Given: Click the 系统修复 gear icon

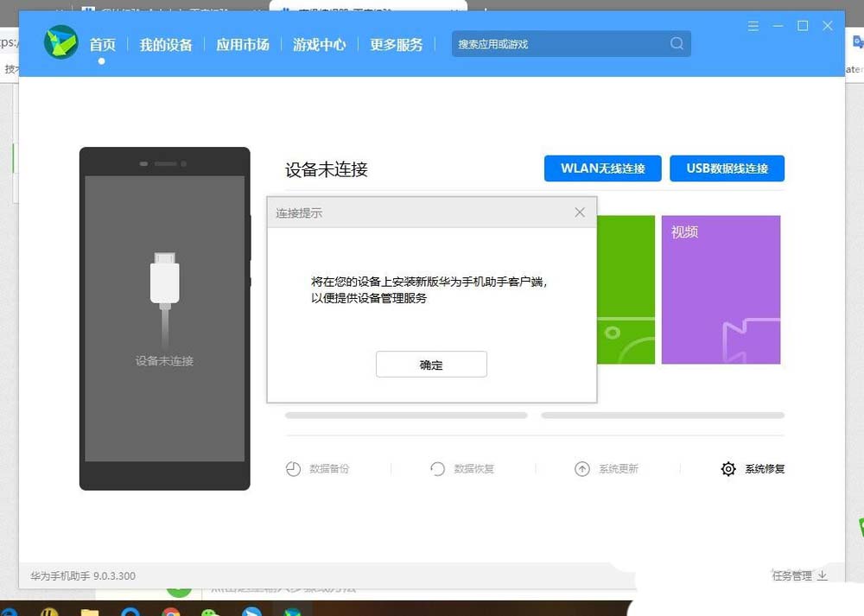Looking at the screenshot, I should (x=728, y=469).
